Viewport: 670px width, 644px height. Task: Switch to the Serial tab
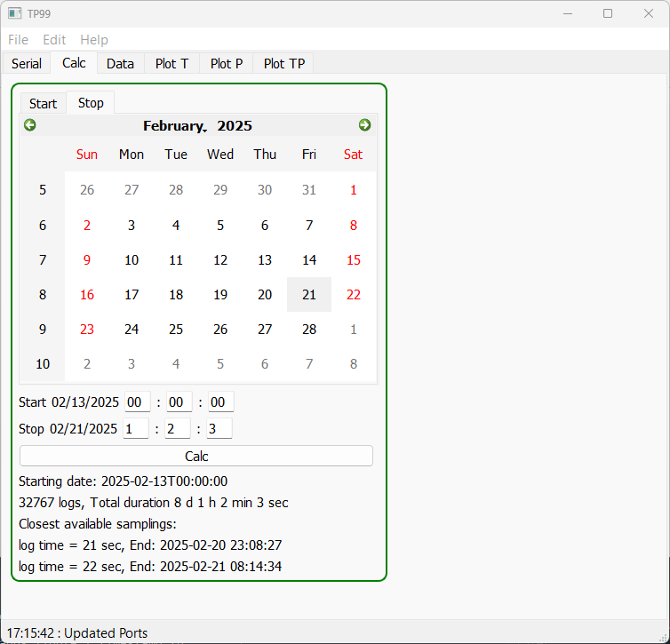pos(27,64)
